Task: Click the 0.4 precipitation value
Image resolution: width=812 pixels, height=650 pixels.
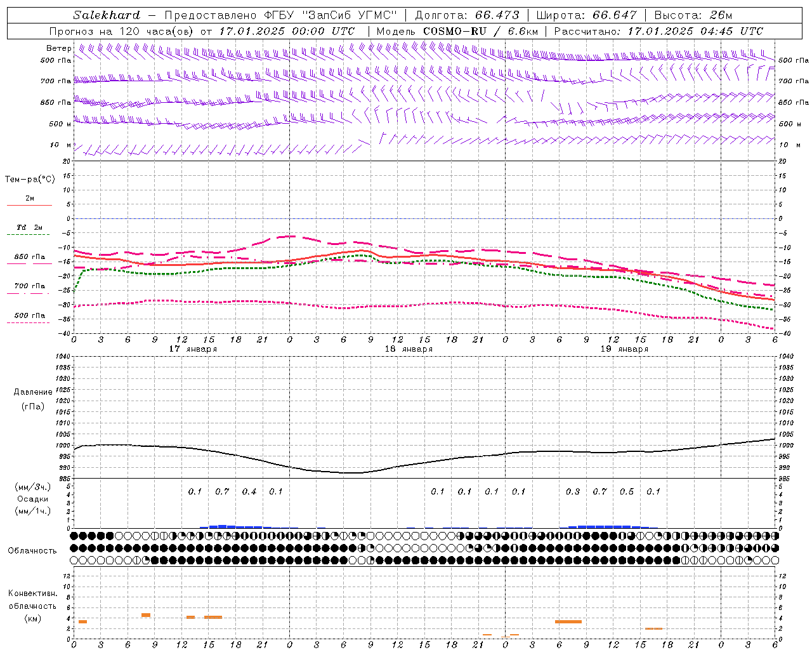Action: pos(249,491)
